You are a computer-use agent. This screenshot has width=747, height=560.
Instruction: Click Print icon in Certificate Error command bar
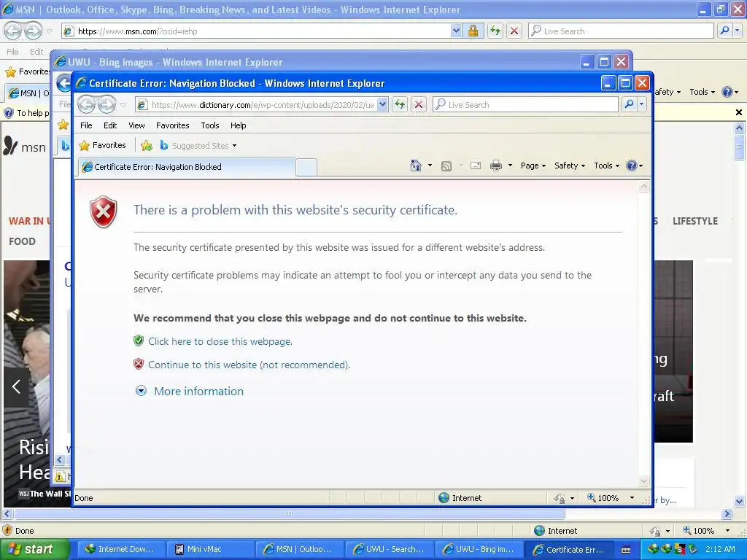(496, 166)
